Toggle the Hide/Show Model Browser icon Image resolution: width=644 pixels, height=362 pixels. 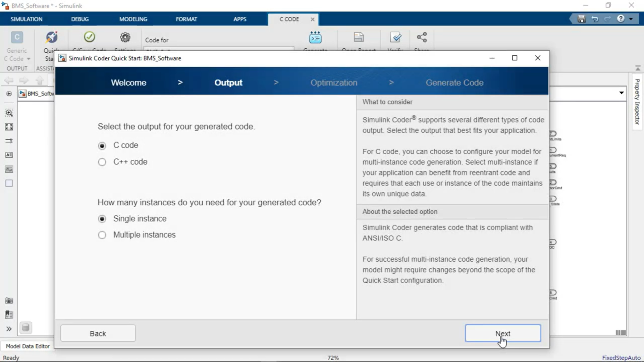click(9, 94)
